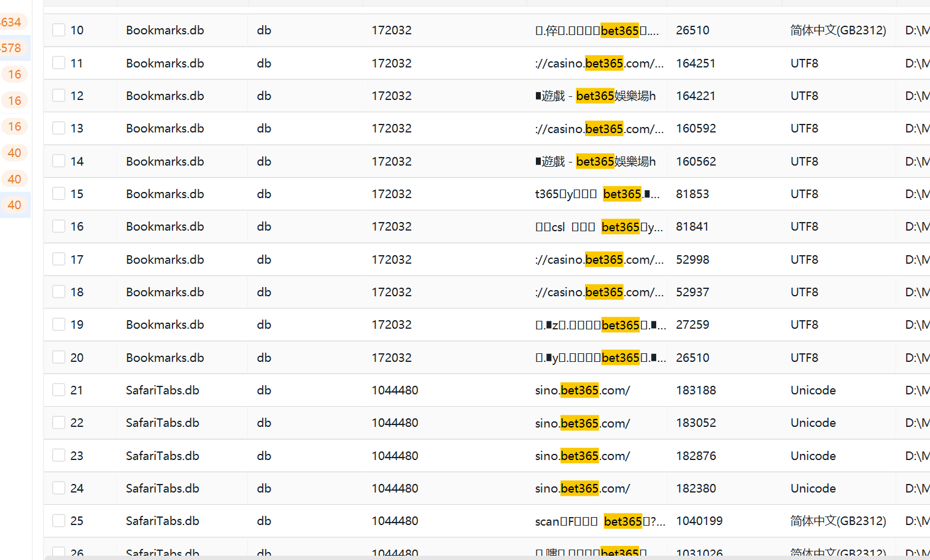The image size is (930, 560).
Task: Toggle the checkbox for row 16
Action: pyautogui.click(x=59, y=226)
